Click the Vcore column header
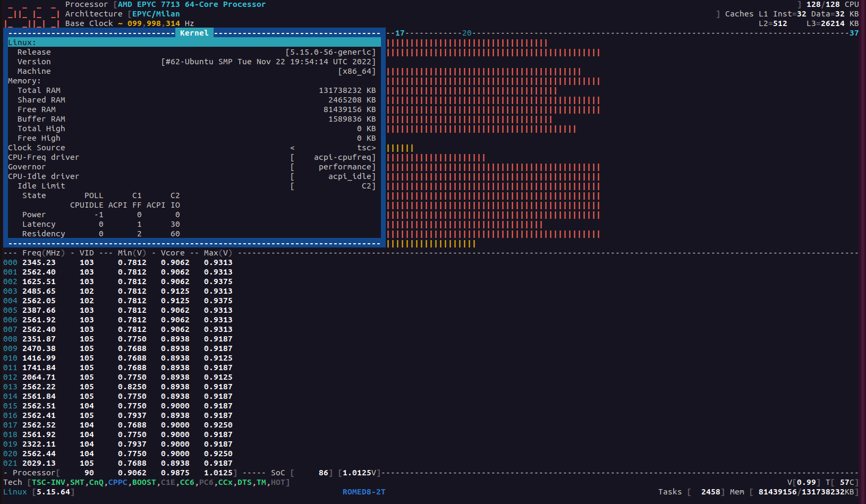Image resolution: width=866 pixels, height=504 pixels. click(173, 253)
